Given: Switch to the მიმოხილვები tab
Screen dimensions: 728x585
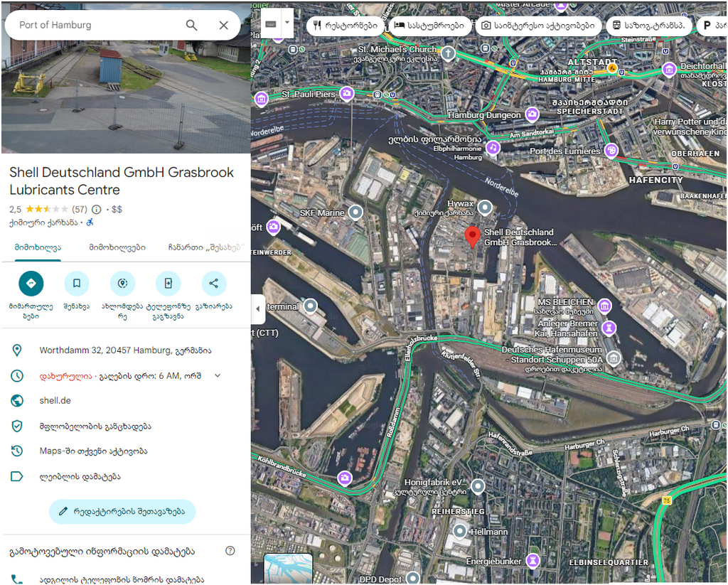Looking at the screenshot, I should pos(117,247).
